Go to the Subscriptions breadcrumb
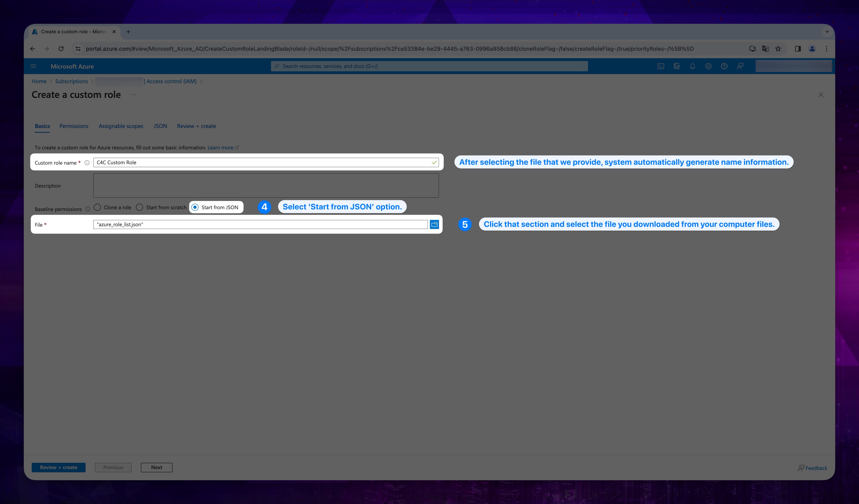859x504 pixels. [x=72, y=81]
